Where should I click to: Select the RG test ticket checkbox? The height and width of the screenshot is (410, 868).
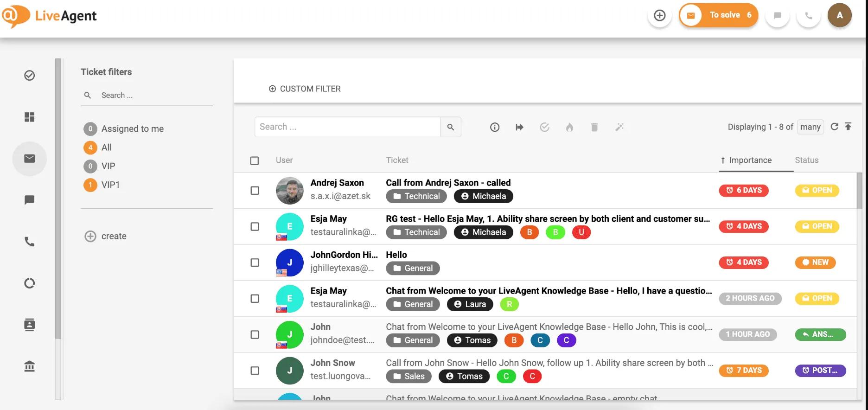click(255, 226)
